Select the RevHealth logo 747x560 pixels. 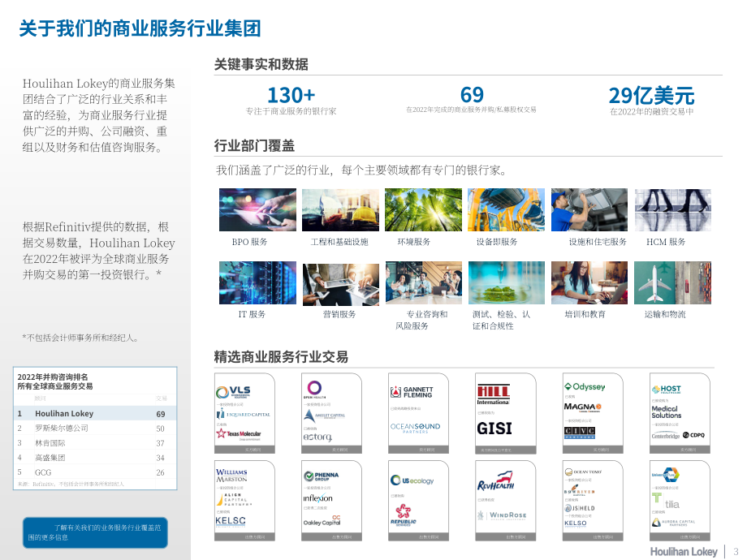click(496, 481)
